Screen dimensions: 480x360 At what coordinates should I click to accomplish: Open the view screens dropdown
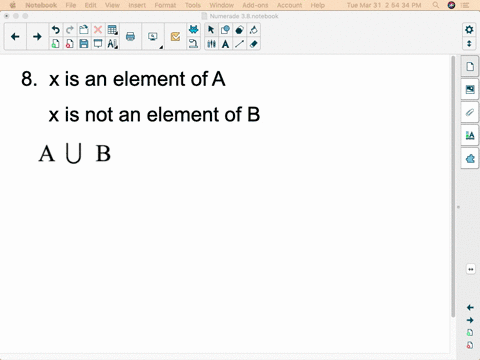[153, 37]
